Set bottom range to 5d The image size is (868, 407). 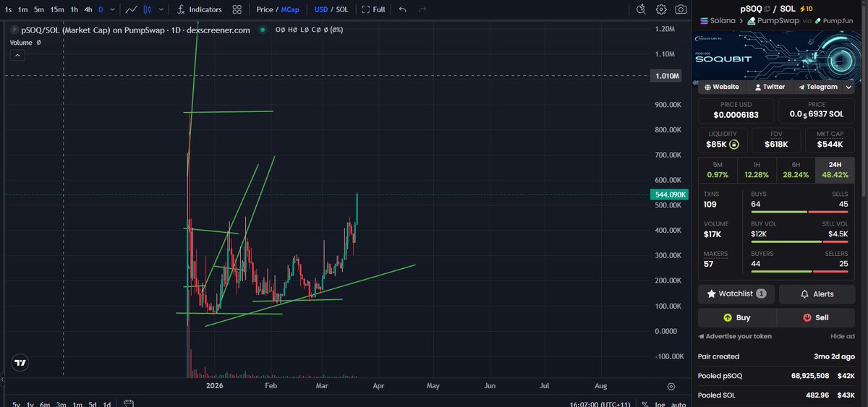click(x=92, y=403)
